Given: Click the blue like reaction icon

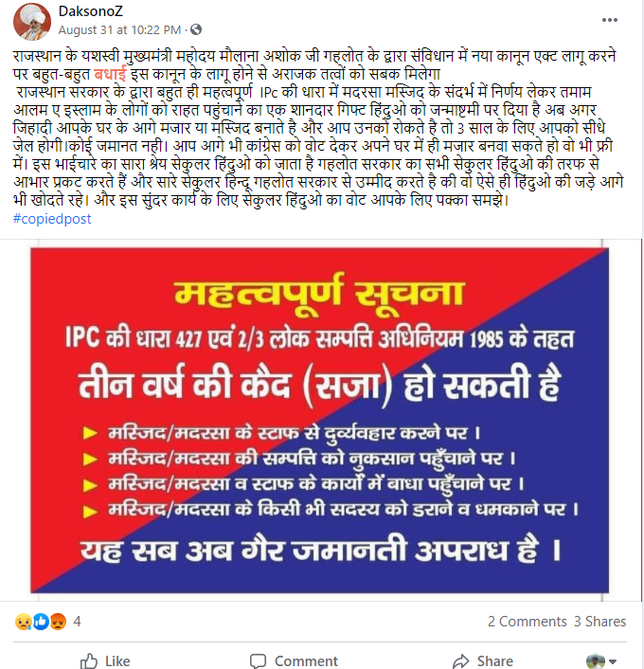Looking at the screenshot, I should (41, 622).
